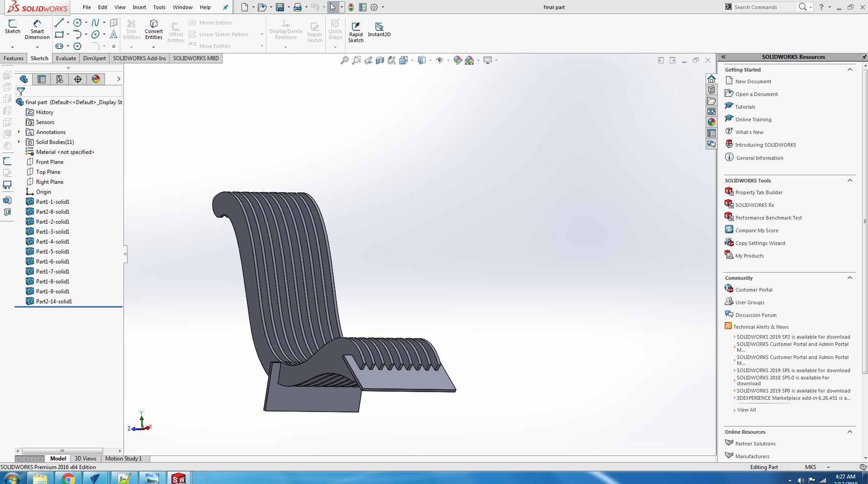Image resolution: width=868 pixels, height=484 pixels.
Task: Collapse the task pane with the double chevron
Action: pos(724,57)
